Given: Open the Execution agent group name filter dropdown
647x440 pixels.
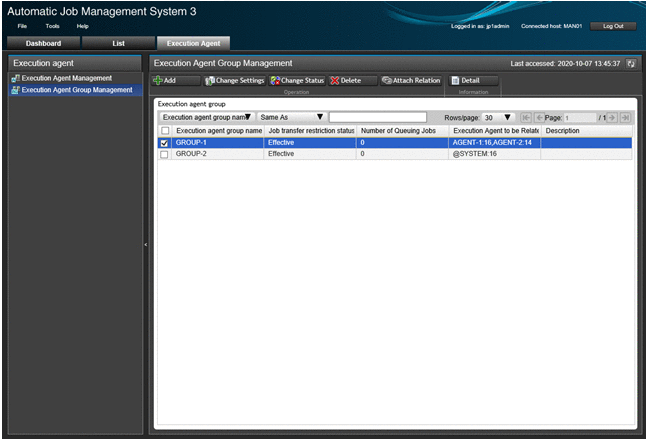Looking at the screenshot, I should [x=207, y=117].
